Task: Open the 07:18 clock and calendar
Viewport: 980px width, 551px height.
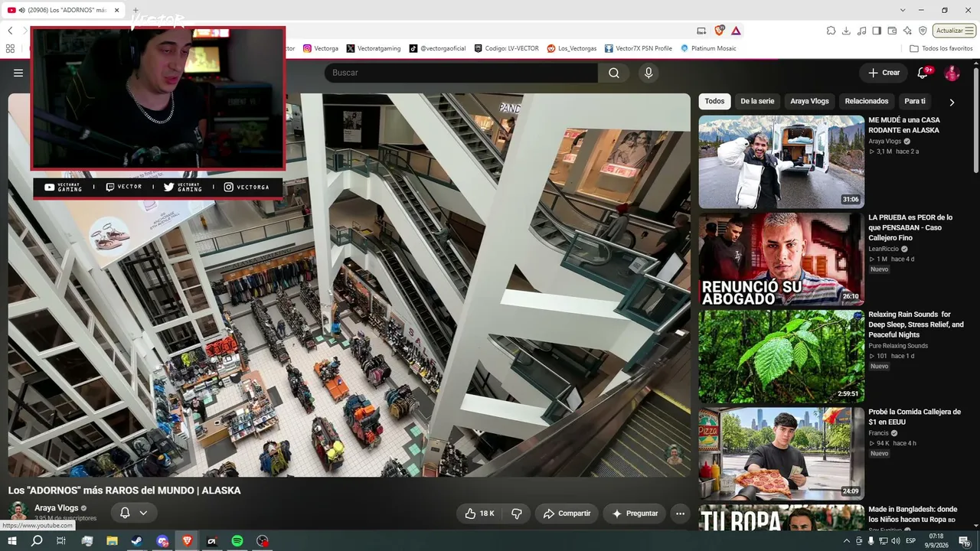Action: coord(936,541)
